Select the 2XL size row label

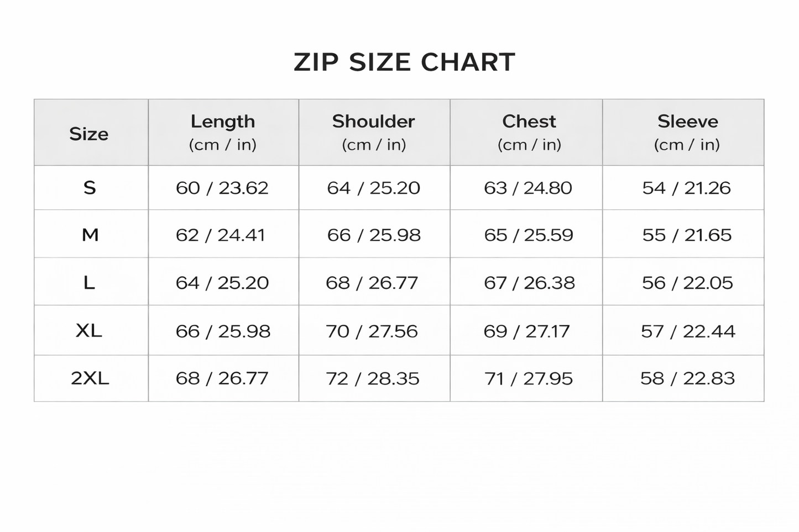pyautogui.click(x=90, y=378)
